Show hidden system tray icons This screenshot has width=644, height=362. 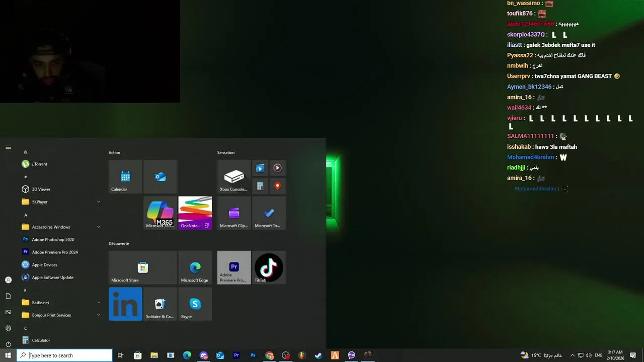point(572,355)
